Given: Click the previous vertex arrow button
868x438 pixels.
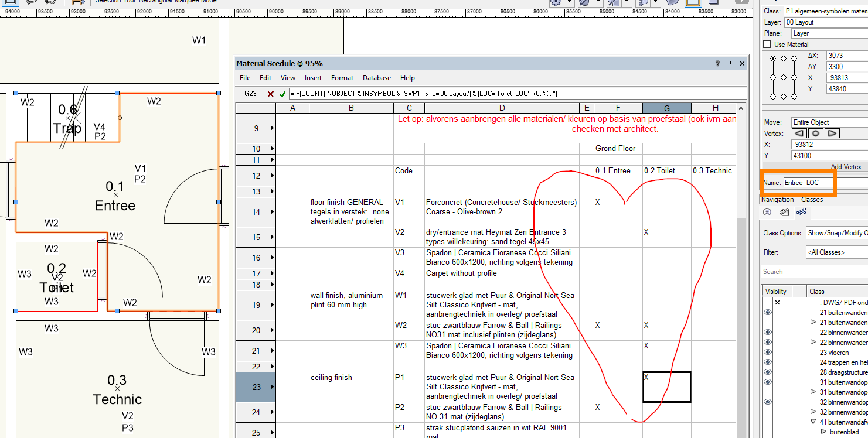Looking at the screenshot, I should tap(799, 134).
